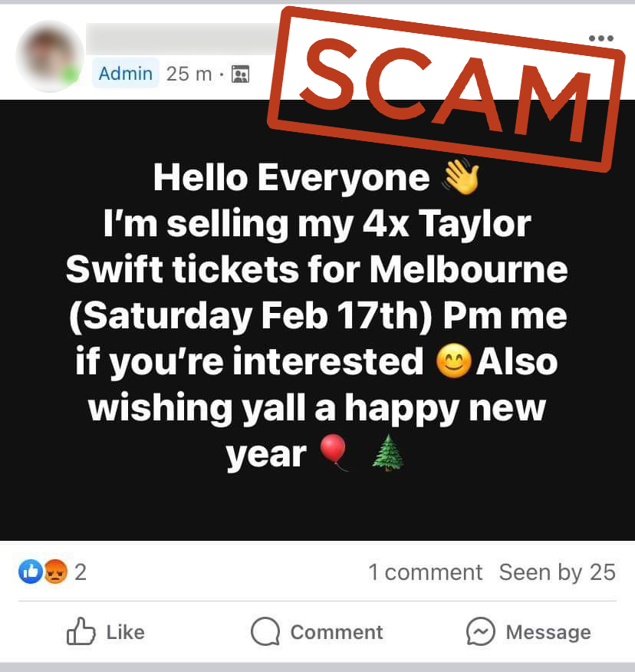Image resolution: width=635 pixels, height=672 pixels.
Task: Click the reaction count 2
Action: point(81,572)
